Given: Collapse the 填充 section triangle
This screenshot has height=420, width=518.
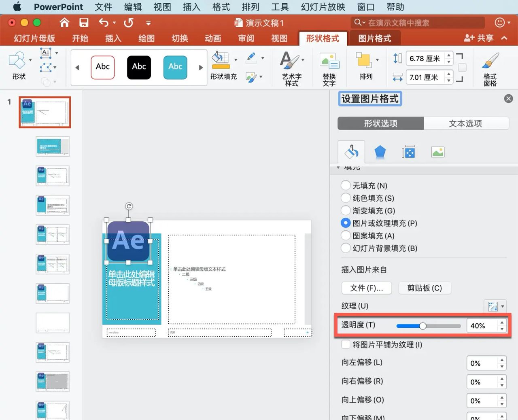Looking at the screenshot, I should 339,167.
